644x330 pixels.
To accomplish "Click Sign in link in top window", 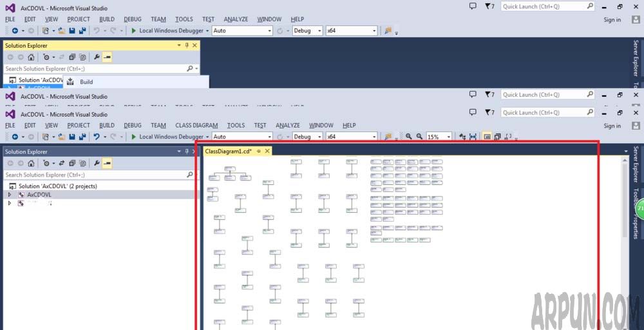I will [612, 20].
